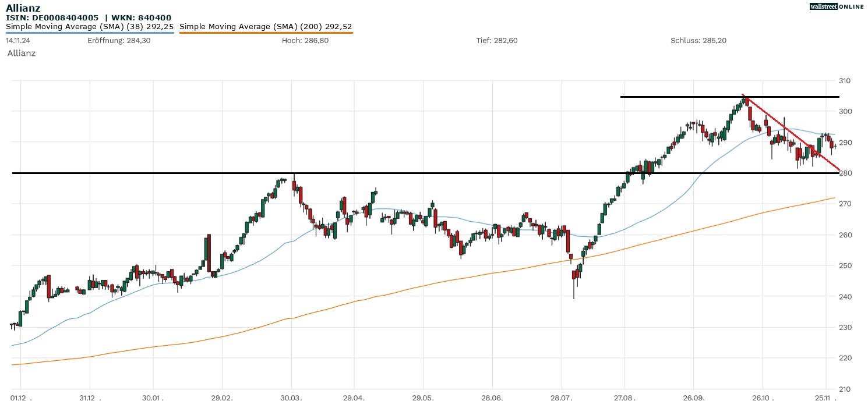
Task: Click the blue SMA 38 legend color bar
Action: 90,33
